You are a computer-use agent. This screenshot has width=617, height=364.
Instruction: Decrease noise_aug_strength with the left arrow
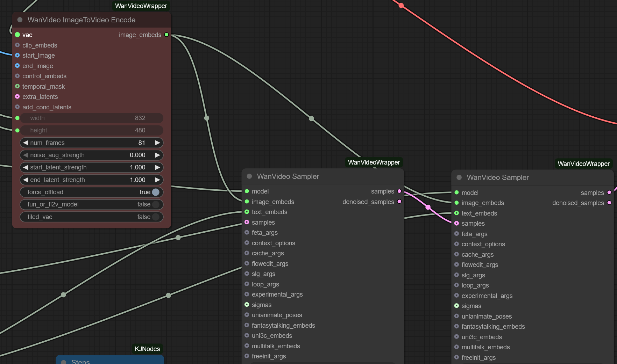point(26,155)
